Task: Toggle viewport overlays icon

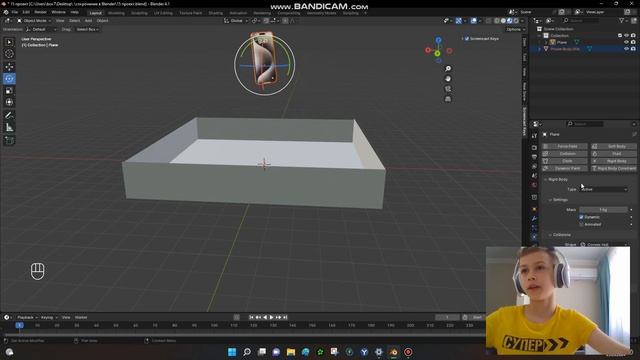Action: [473, 20]
